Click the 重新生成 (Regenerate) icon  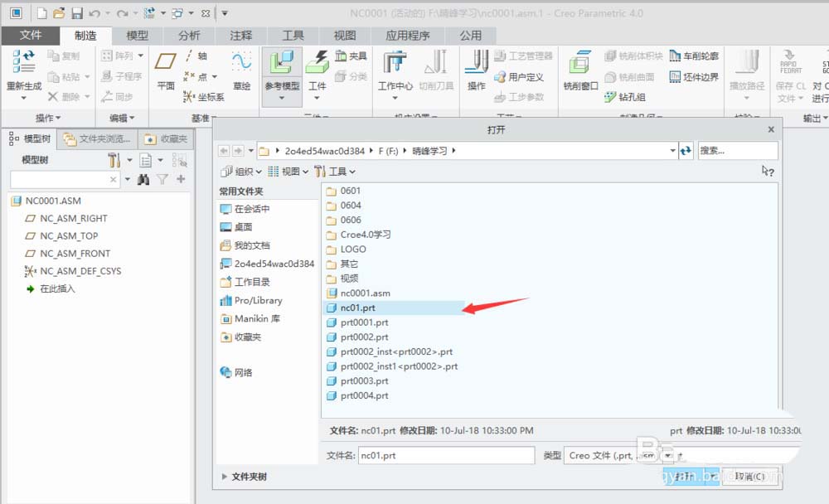[x=24, y=61]
